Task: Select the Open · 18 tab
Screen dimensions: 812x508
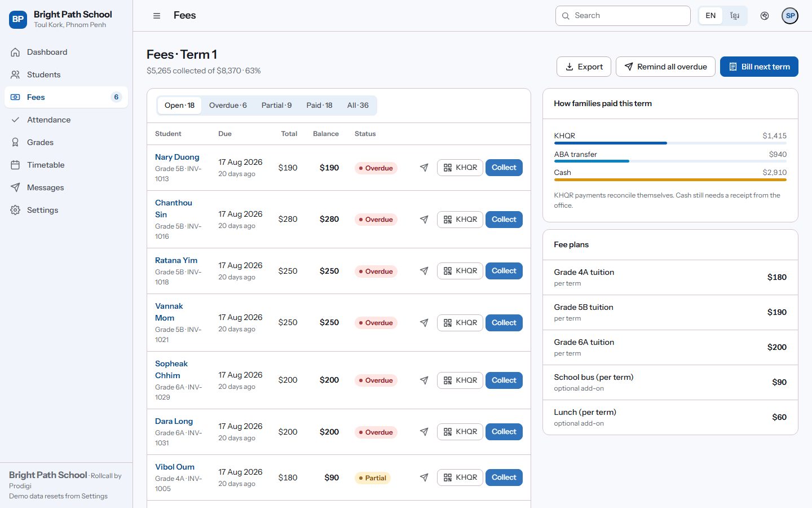Action: (179, 106)
